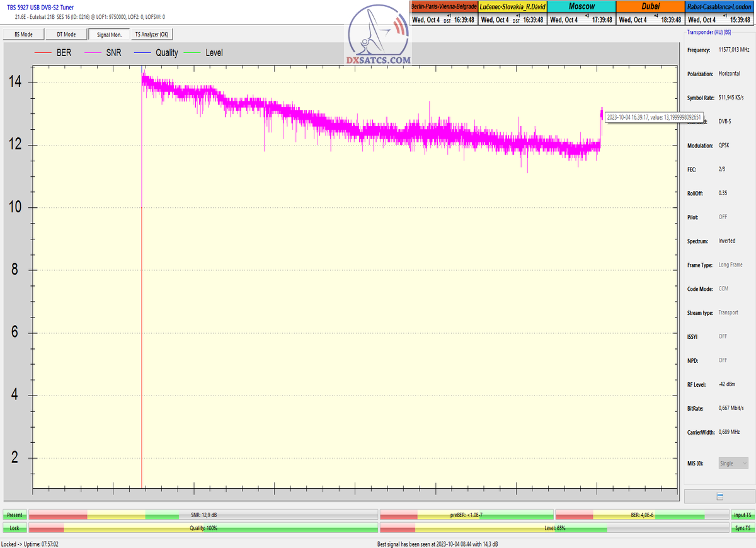
Task: Open the MIS Single dropdown
Action: click(733, 463)
